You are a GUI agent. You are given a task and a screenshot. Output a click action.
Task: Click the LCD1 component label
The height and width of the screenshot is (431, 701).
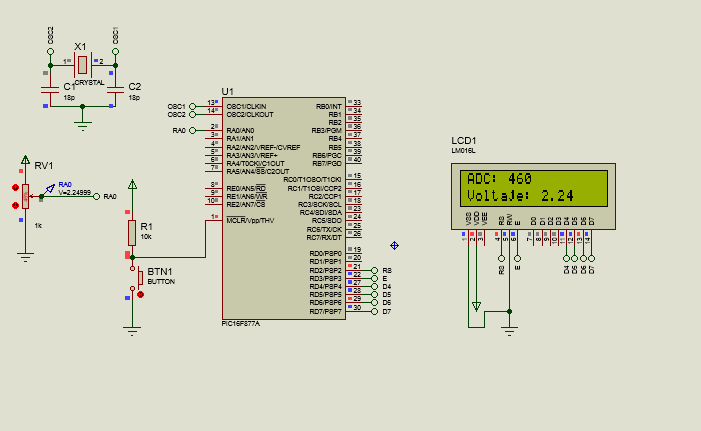click(x=464, y=141)
